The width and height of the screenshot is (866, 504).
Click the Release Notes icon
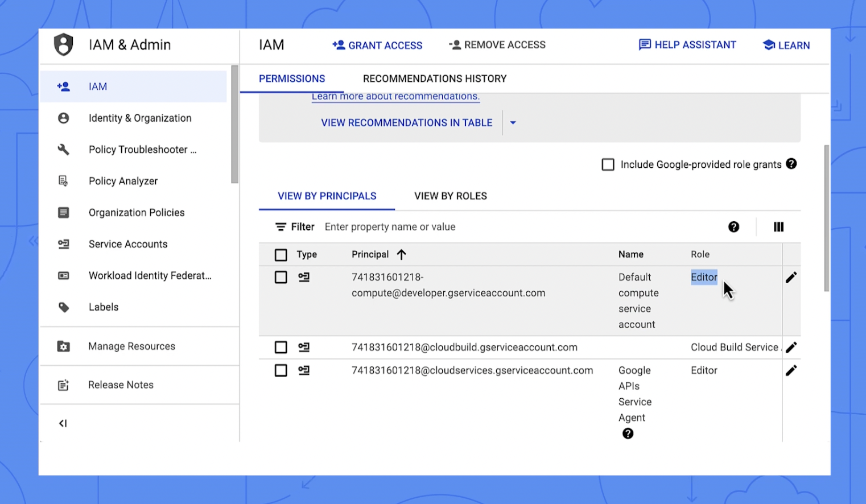tap(64, 385)
